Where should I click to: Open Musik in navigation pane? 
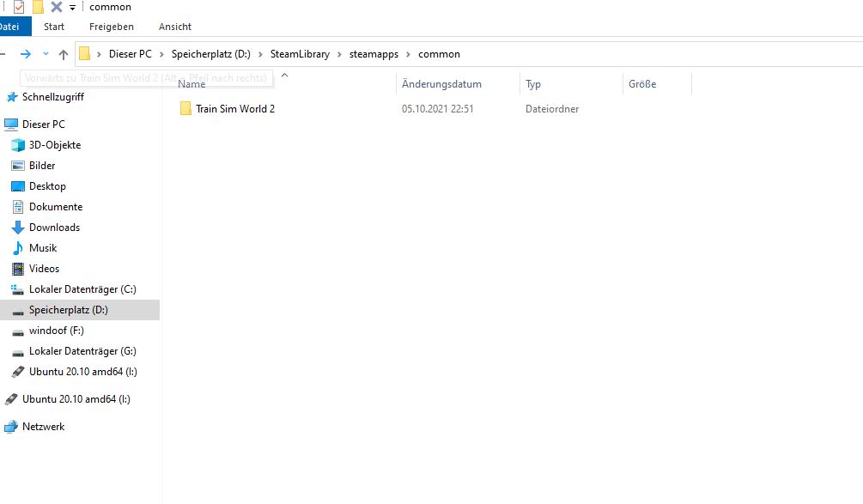point(43,248)
